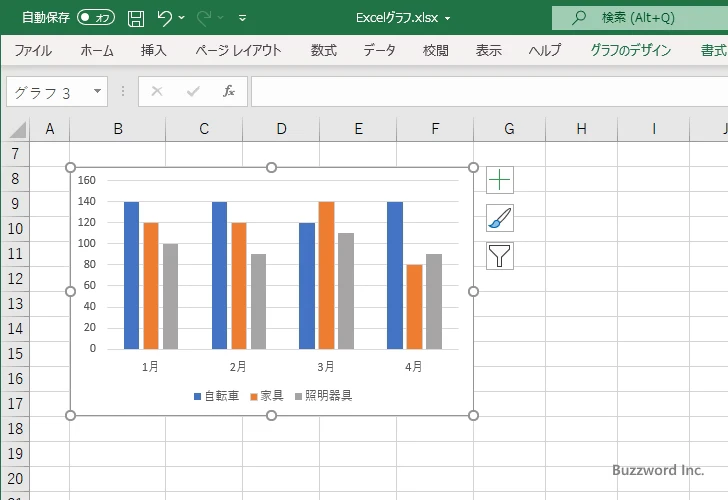The width and height of the screenshot is (728, 500).
Task: Click the search magnifier icon
Action: (x=579, y=18)
